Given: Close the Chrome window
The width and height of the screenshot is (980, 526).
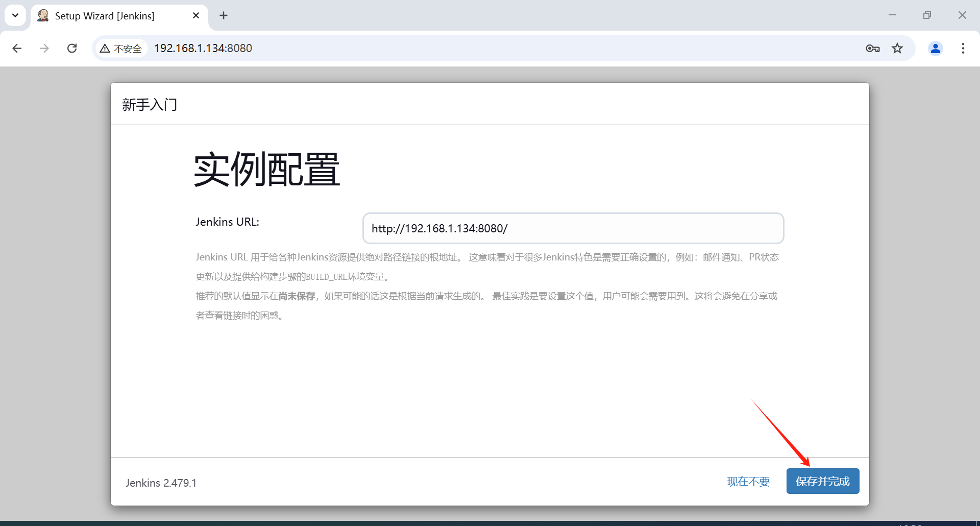Looking at the screenshot, I should (962, 15).
